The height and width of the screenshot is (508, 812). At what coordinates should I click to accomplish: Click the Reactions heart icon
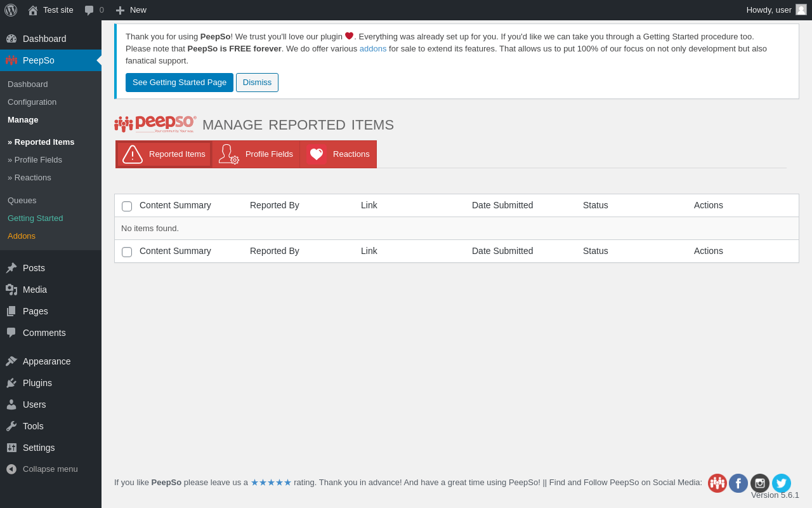pyautogui.click(x=316, y=154)
